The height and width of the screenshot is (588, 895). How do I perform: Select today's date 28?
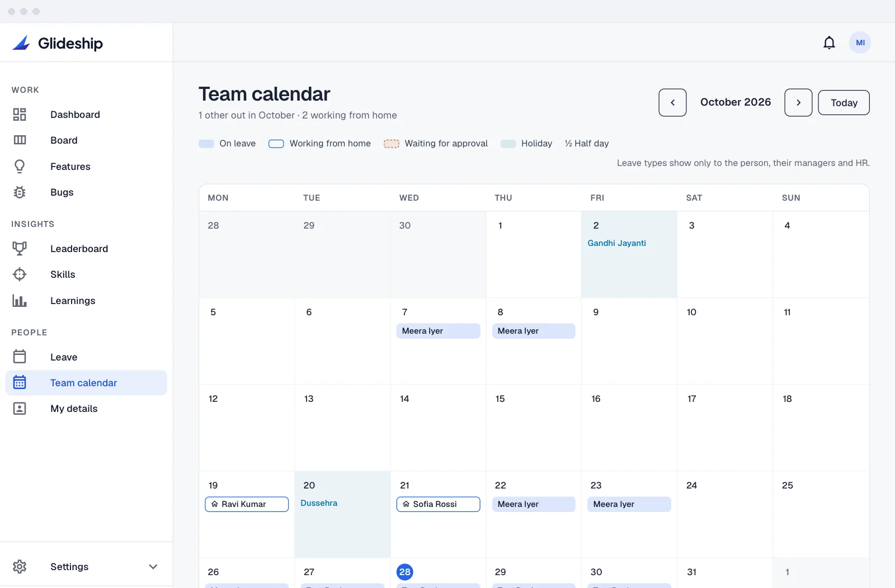pos(405,572)
